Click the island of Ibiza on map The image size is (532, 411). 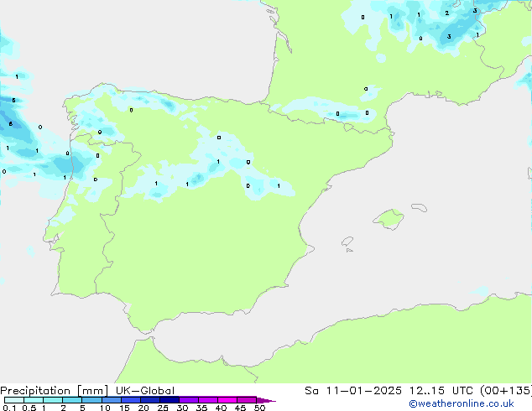(x=347, y=242)
